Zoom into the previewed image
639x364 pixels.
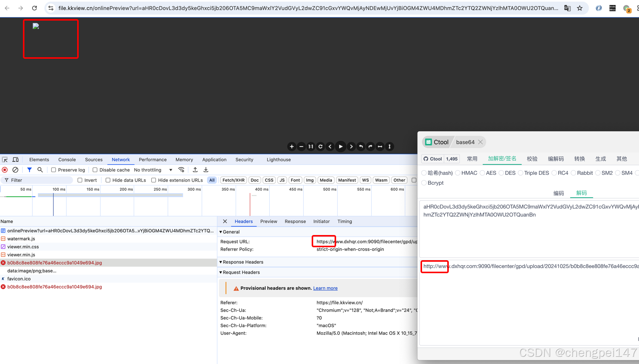click(291, 147)
